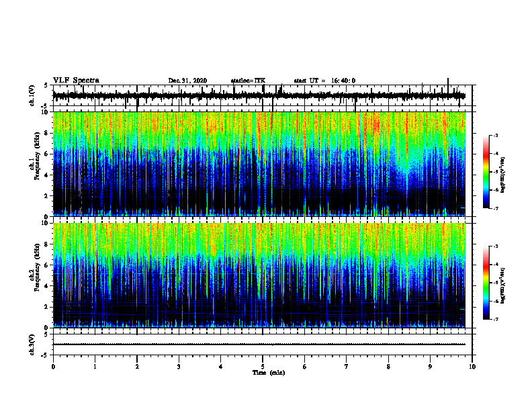Click the time axis tick label '3'

pos(179,367)
